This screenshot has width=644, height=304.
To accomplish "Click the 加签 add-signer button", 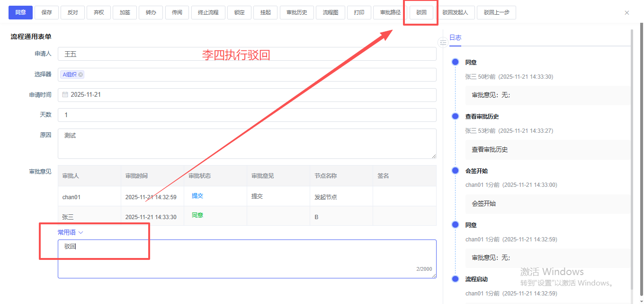I will pos(125,12).
